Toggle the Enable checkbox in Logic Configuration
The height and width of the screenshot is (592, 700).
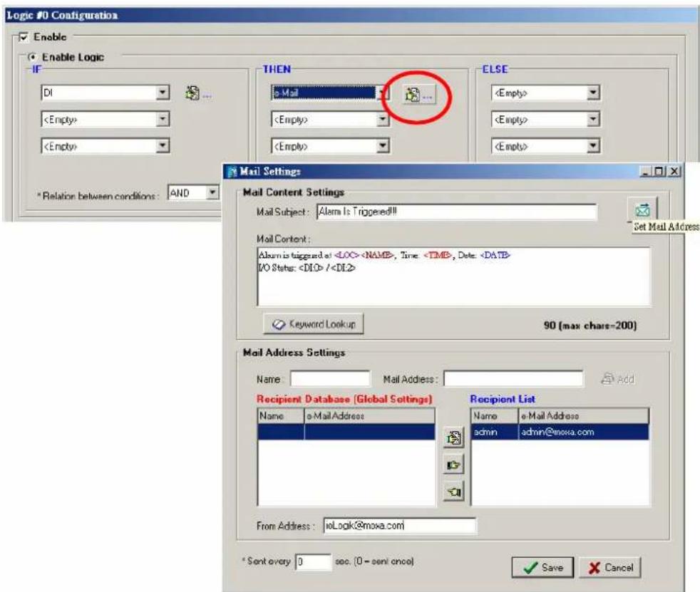coord(24,37)
